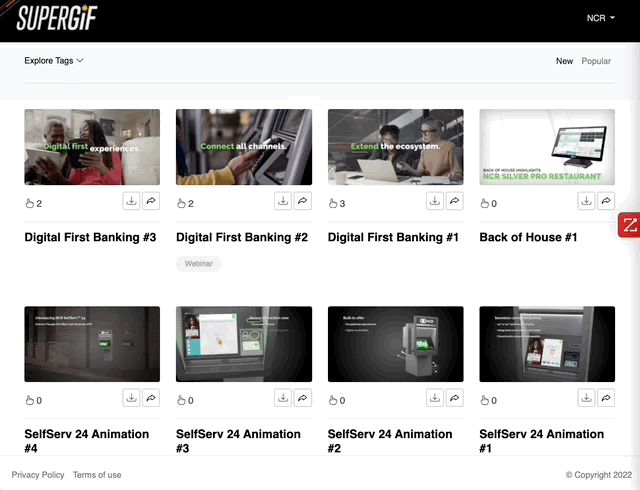The width and height of the screenshot is (640, 490).
Task: Download SelfServ 24 Animation #3 GIF
Action: (283, 398)
